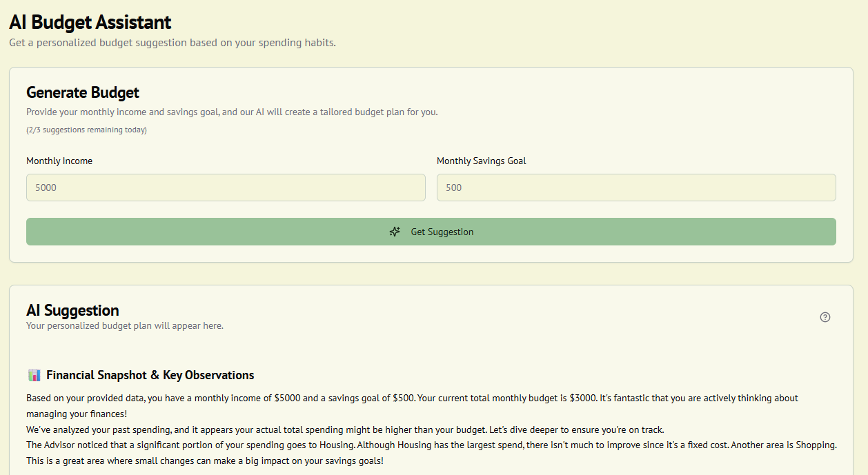Click Financial Snapshot & Key Observations heading
The image size is (868, 475).
click(x=150, y=375)
